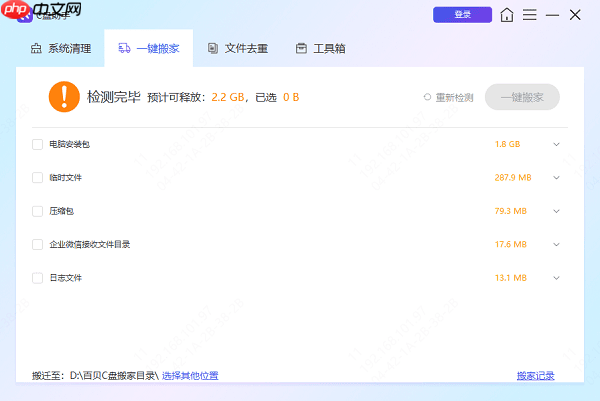This screenshot has width=600, height=401.
Task: Click the duplicate-file icon on 文件去重 tab
Action: point(213,48)
